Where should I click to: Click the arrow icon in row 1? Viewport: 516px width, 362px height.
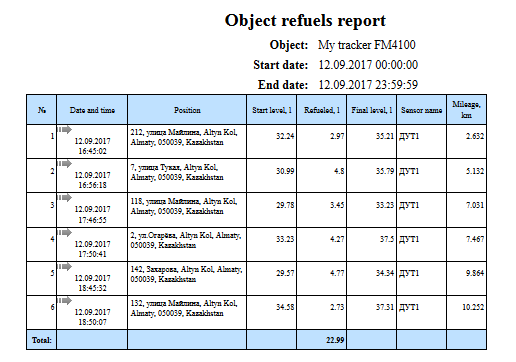[x=65, y=130]
